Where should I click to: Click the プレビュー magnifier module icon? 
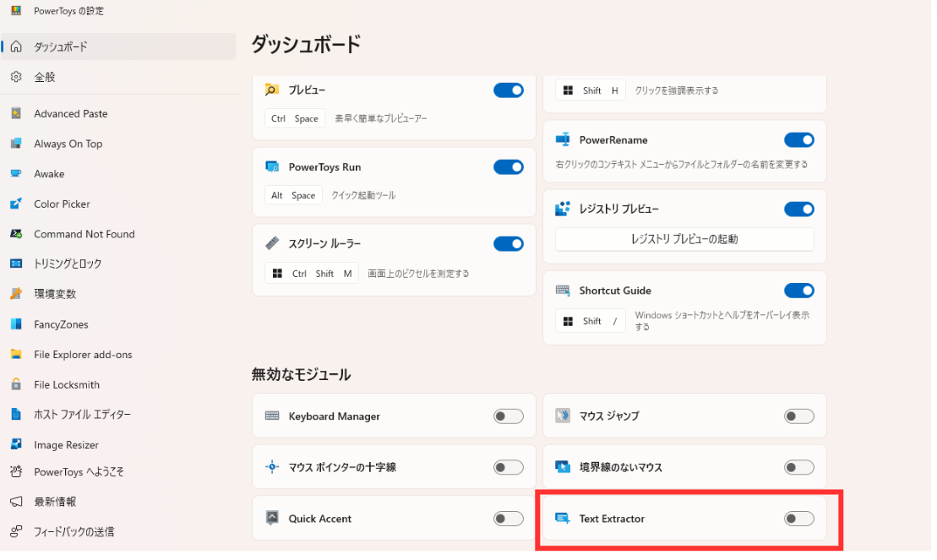272,90
